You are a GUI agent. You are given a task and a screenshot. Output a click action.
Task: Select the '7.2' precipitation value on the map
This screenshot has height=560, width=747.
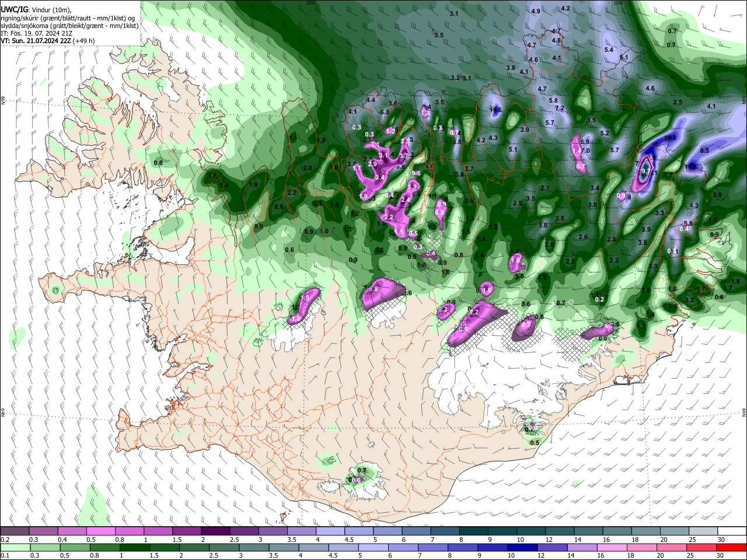click(560, 108)
